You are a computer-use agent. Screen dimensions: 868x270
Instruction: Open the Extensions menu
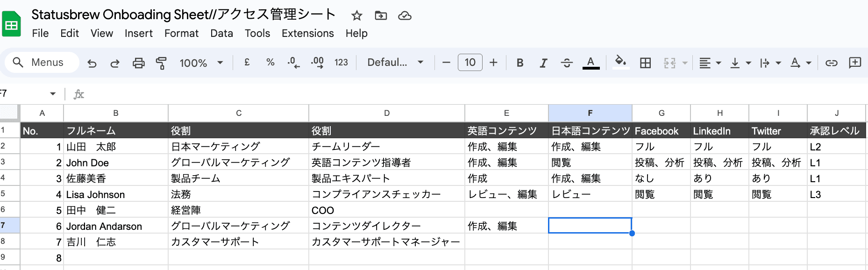click(307, 34)
